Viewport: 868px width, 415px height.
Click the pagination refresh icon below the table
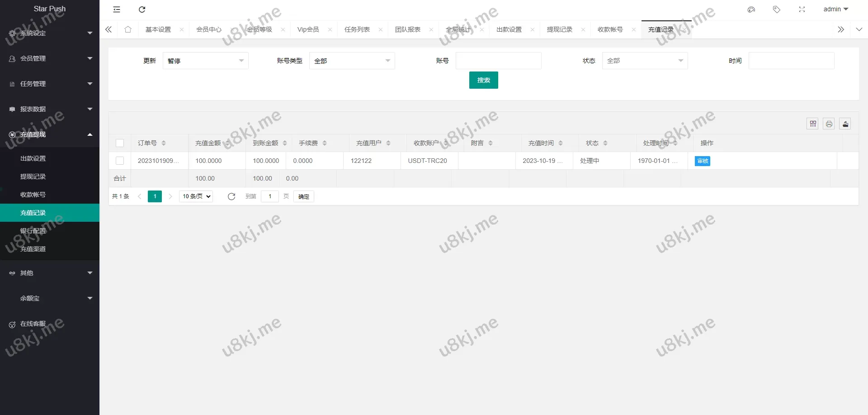[x=231, y=196]
